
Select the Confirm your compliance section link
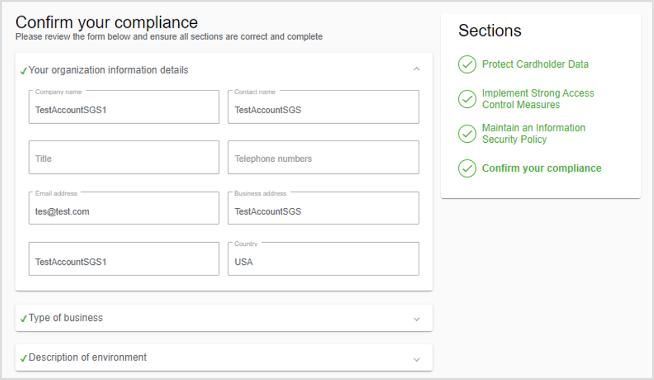point(541,168)
